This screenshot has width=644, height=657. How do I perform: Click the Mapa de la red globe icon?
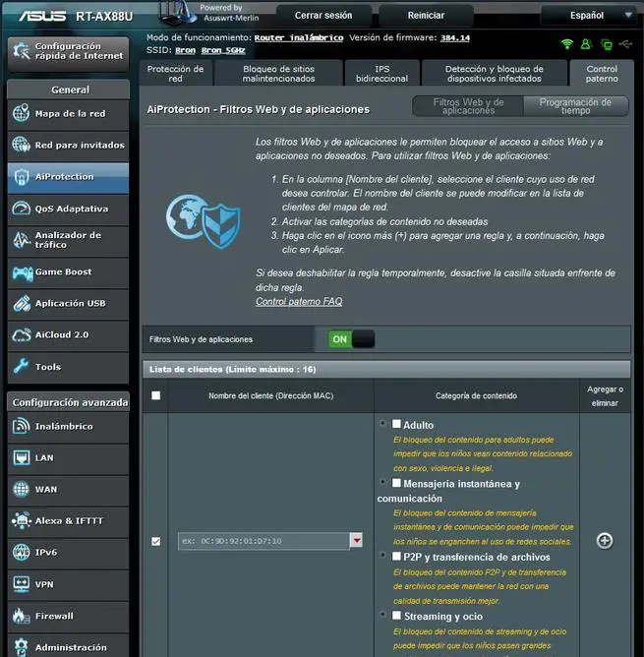tap(21, 113)
